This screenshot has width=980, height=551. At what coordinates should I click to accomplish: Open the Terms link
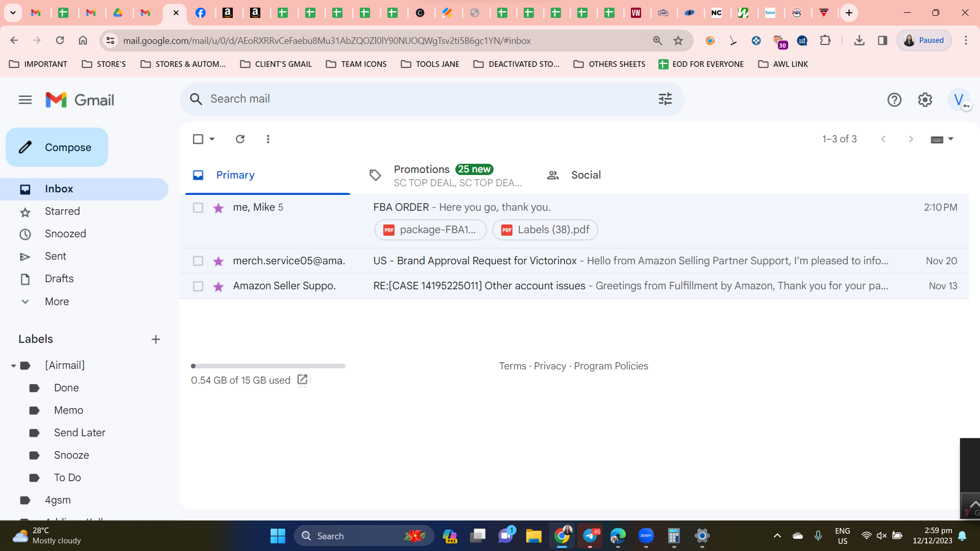(512, 366)
